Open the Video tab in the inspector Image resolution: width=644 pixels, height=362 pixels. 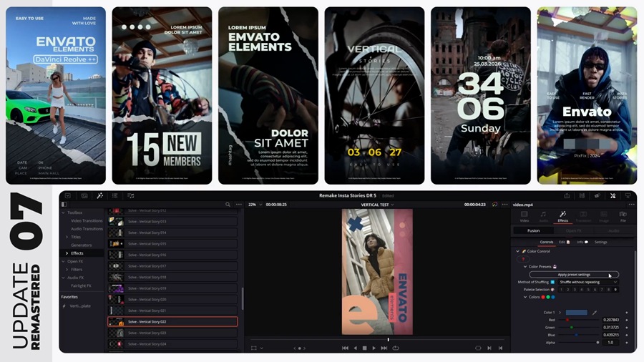524,216
